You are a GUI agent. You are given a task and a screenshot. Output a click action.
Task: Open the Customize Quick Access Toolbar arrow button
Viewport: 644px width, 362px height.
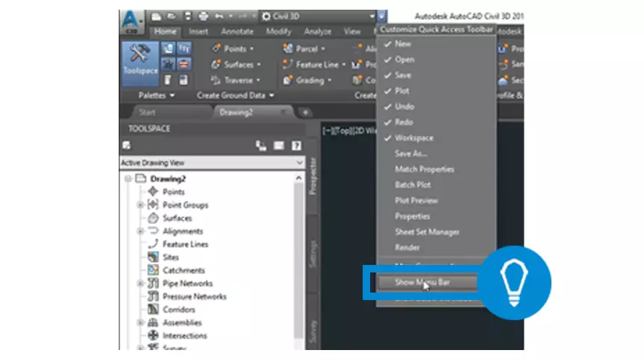tap(381, 16)
